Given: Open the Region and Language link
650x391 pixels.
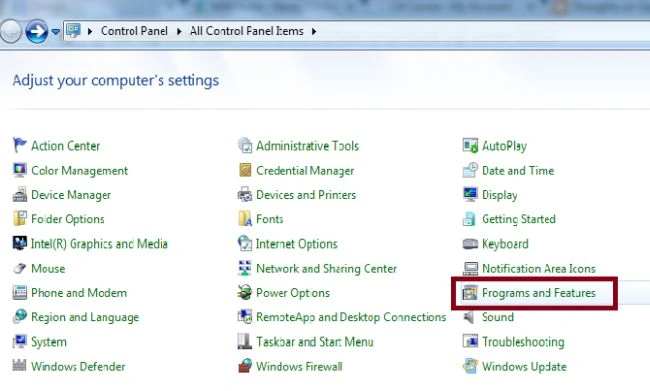Looking at the screenshot, I should pos(85,317).
